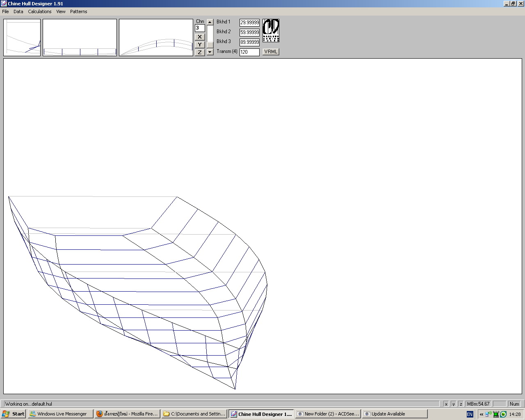This screenshot has width=525, height=420.
Task: Click the Bkhd 1 value field
Action: pos(249,23)
